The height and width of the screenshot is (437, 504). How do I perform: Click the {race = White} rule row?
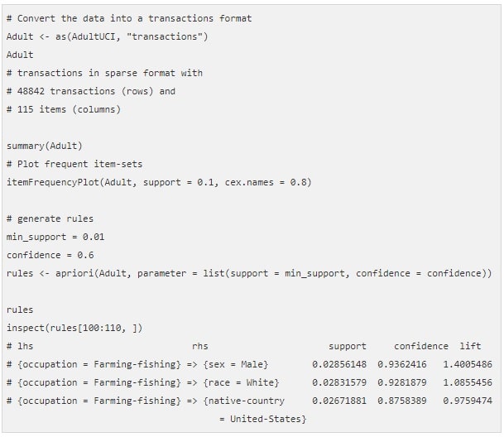(x=249, y=382)
